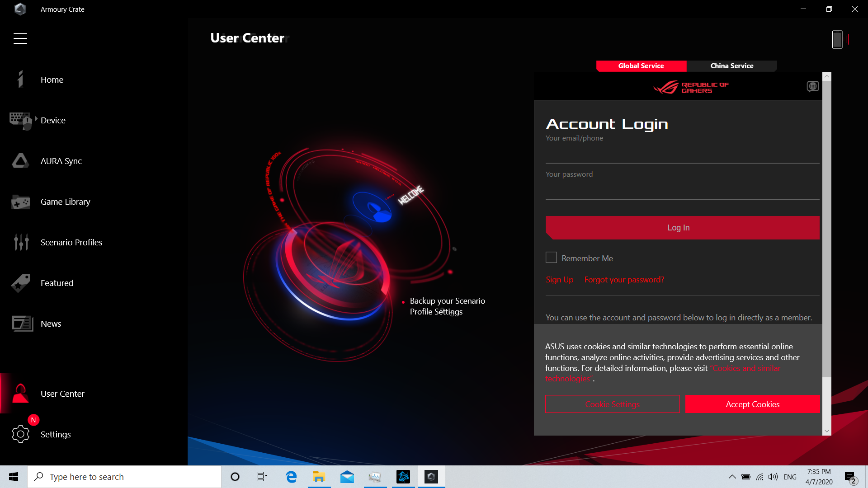Open Task View icon on taskbar
This screenshot has height=488, width=868.
[x=262, y=477]
